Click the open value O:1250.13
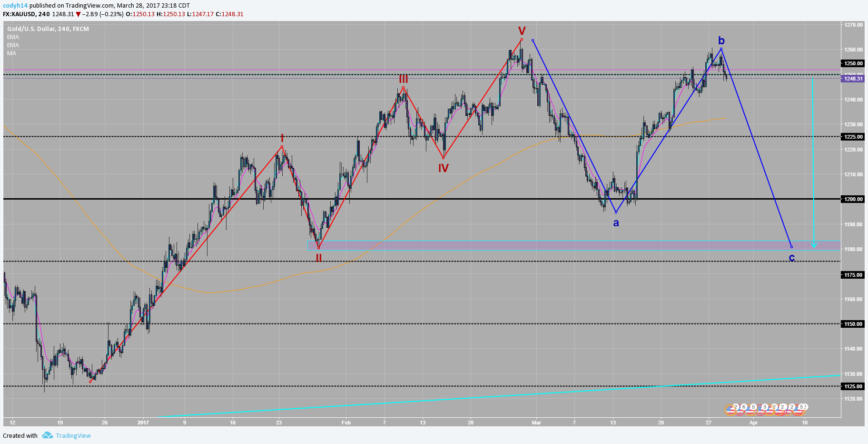 coord(140,14)
